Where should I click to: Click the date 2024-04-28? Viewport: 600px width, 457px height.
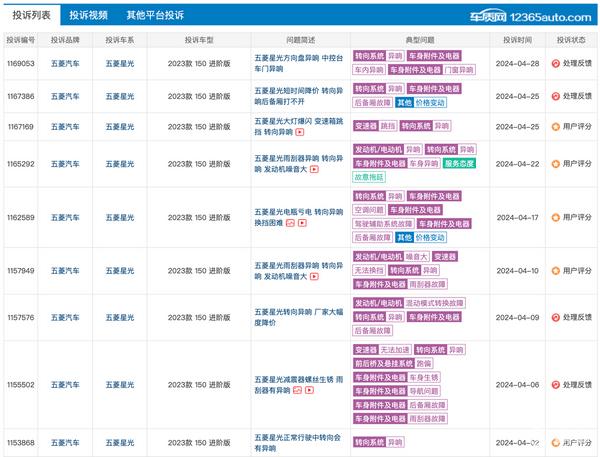coord(517,64)
